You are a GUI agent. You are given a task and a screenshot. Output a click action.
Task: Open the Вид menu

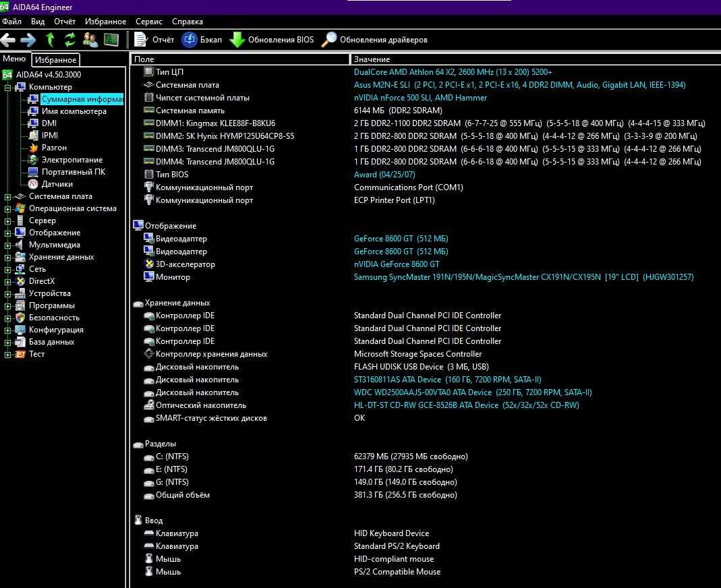point(38,22)
